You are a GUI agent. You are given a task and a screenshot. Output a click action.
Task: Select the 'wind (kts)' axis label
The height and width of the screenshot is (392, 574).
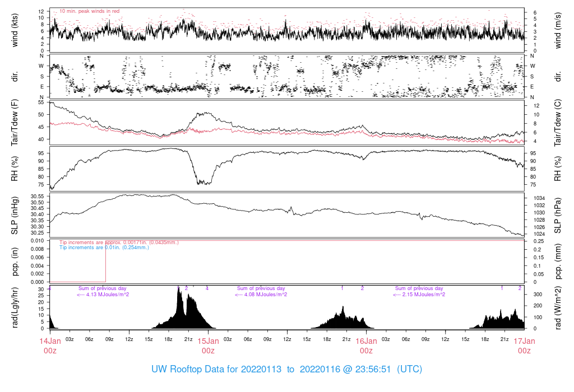[x=15, y=30]
